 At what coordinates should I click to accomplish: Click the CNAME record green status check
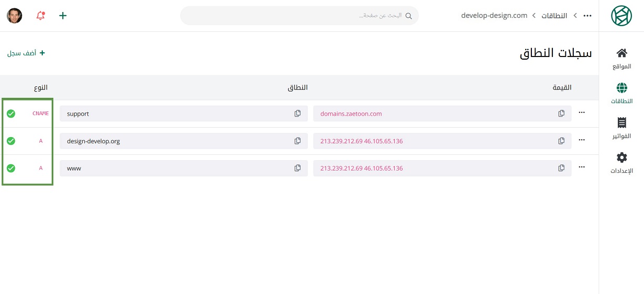(11, 114)
